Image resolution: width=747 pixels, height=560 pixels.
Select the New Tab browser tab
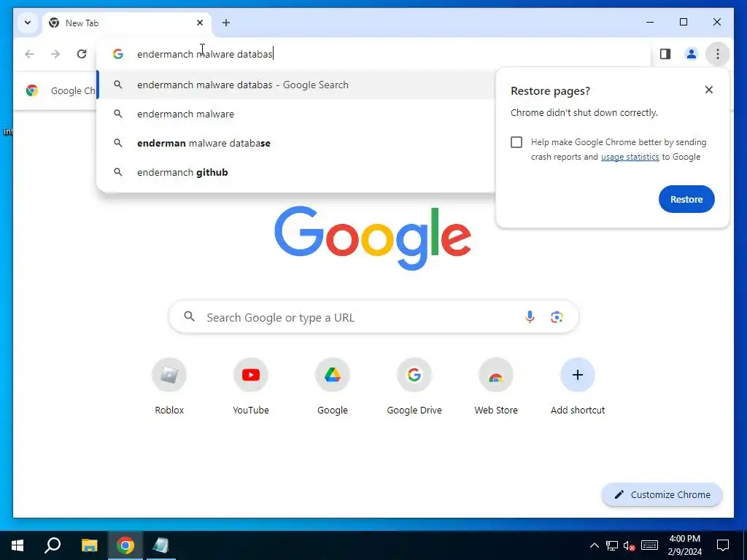click(x=127, y=23)
